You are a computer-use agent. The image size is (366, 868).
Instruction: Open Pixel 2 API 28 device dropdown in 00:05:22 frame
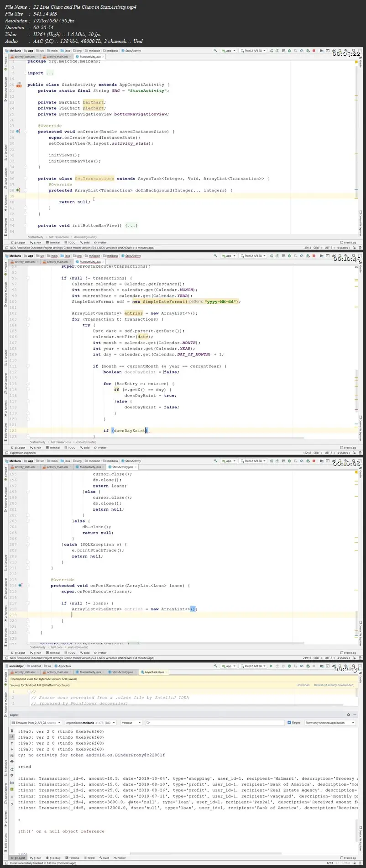point(252,51)
